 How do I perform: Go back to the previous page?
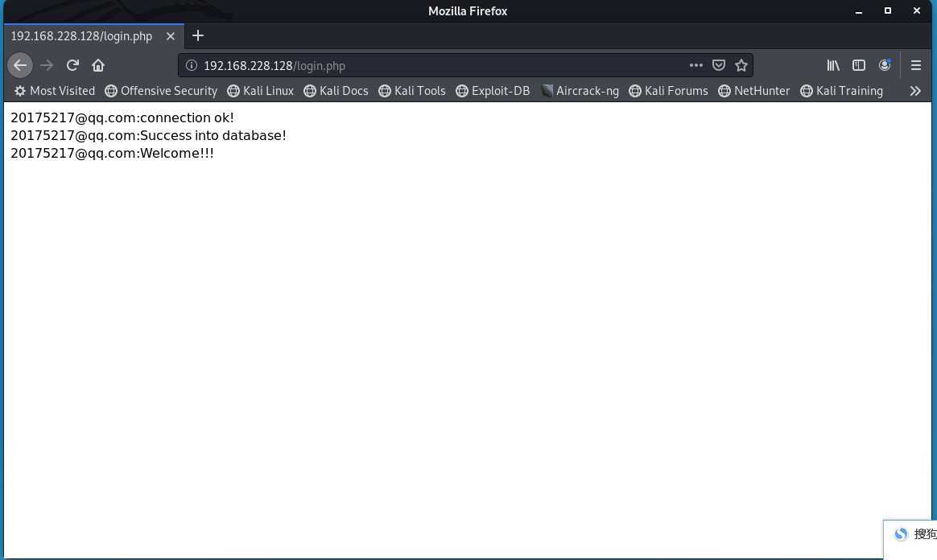[x=20, y=66]
